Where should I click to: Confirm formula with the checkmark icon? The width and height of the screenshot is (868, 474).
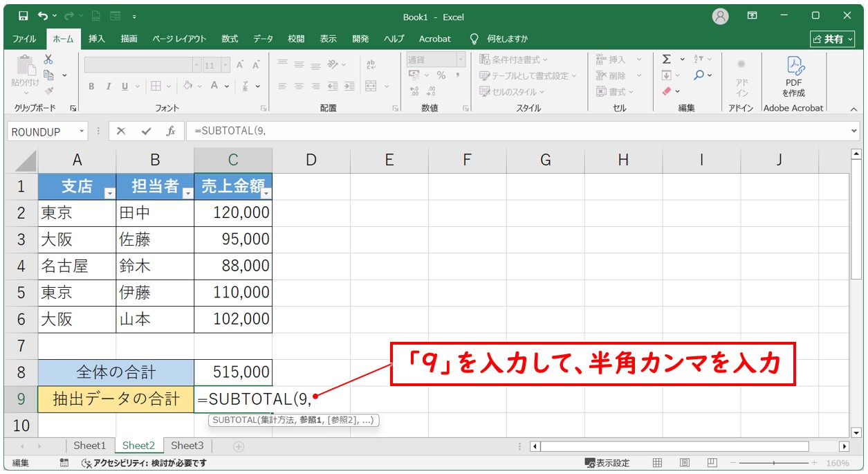145,131
